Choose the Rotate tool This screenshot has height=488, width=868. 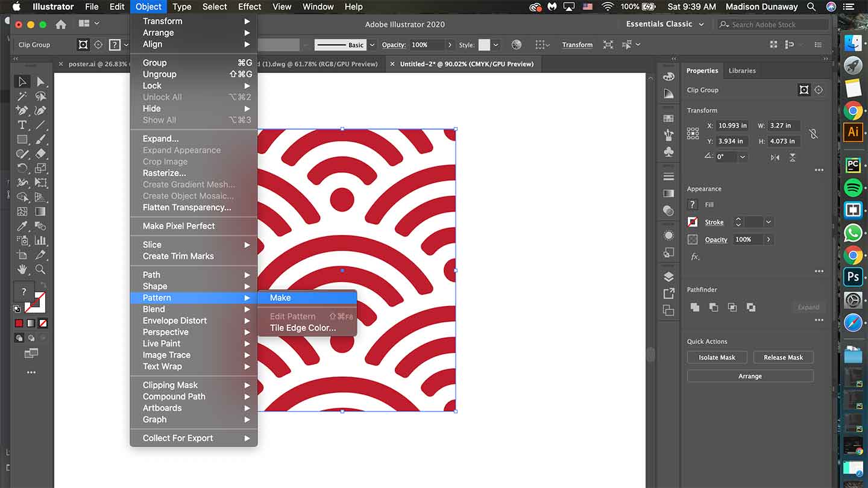click(x=22, y=168)
